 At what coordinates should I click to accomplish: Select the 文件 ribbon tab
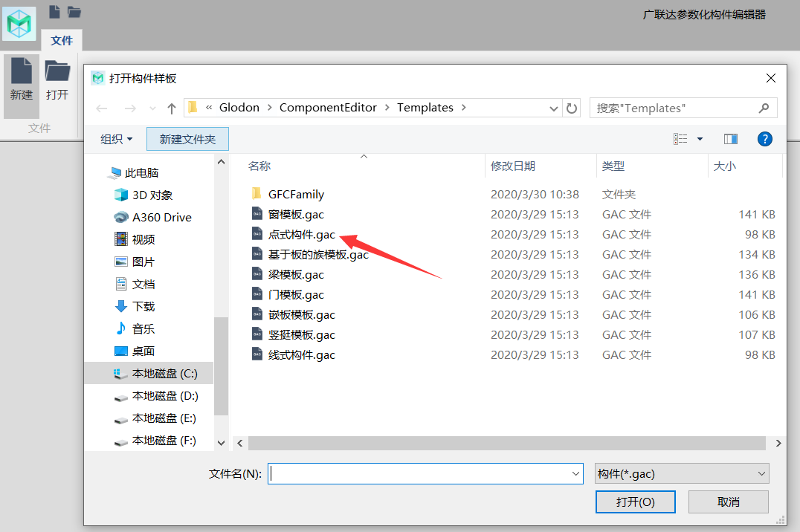coord(62,40)
